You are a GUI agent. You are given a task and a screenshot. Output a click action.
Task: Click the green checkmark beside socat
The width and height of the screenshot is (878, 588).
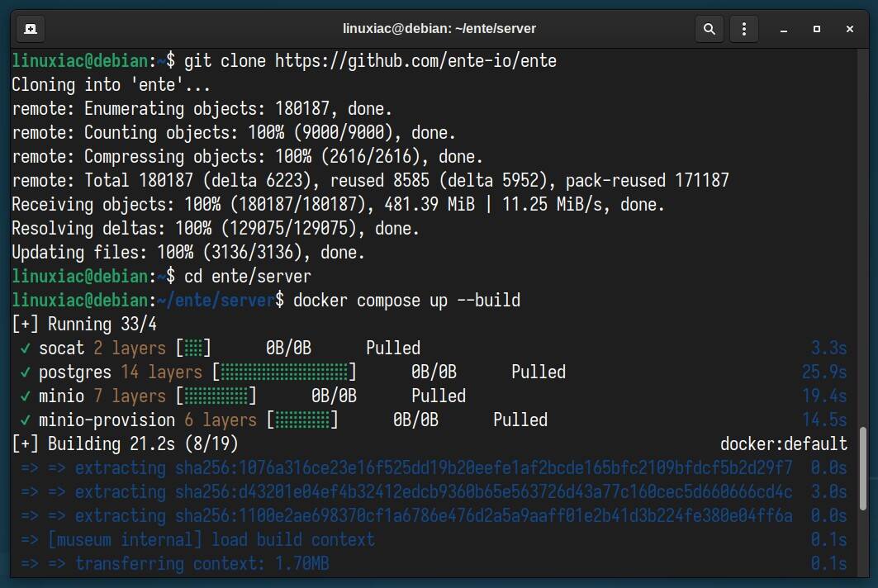(x=26, y=349)
